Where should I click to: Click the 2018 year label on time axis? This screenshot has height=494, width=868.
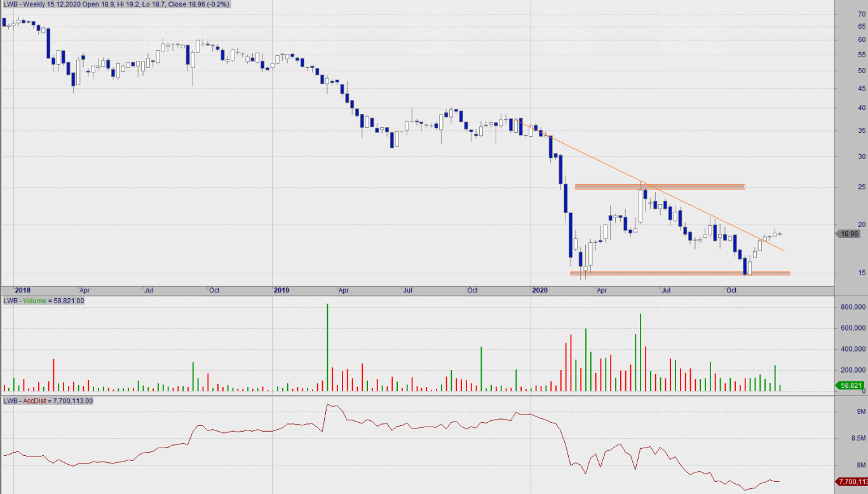[x=23, y=290]
